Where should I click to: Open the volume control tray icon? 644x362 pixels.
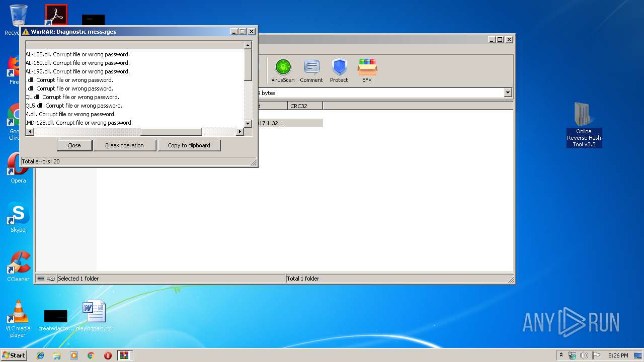point(584,355)
